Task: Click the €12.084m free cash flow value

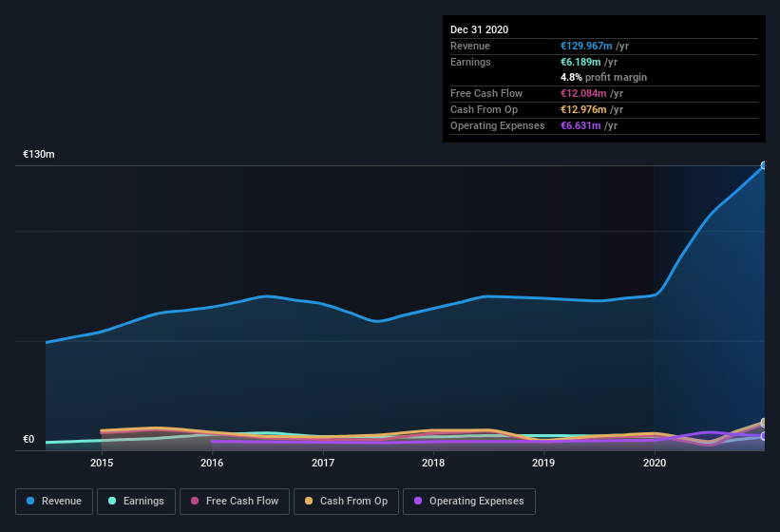Action: click(x=583, y=93)
